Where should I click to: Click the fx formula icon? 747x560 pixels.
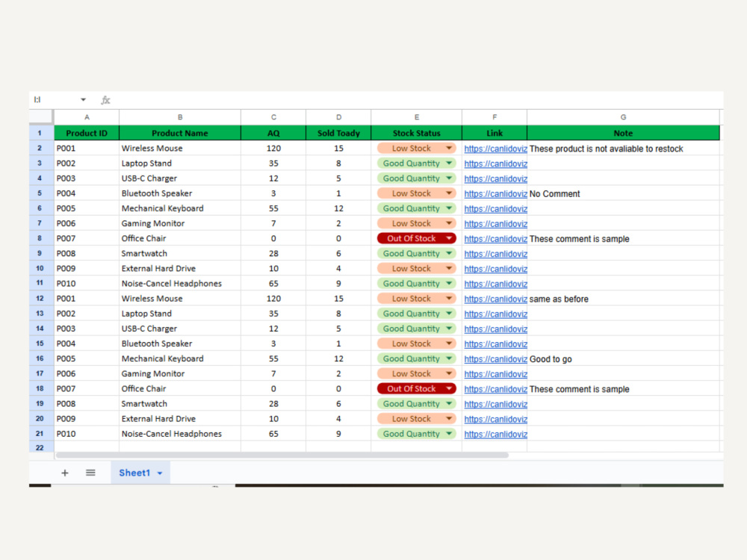click(105, 100)
